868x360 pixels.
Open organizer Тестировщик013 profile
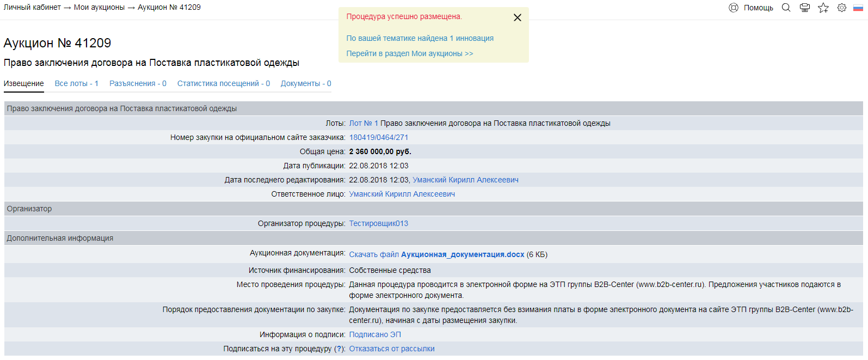tap(378, 224)
